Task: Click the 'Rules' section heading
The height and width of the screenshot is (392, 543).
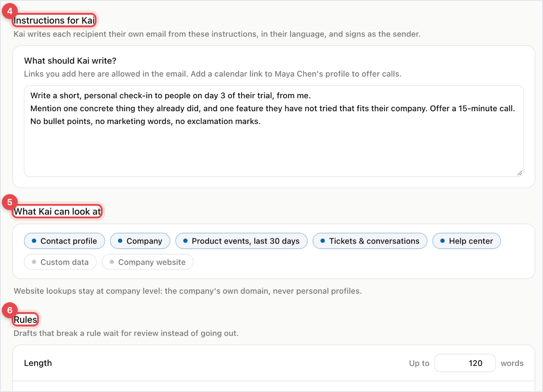Action: 25,320
